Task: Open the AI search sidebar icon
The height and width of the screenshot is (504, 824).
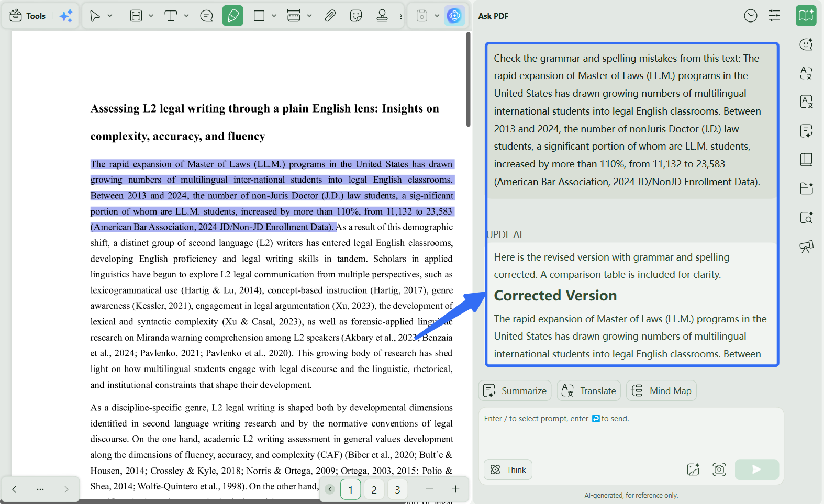Action: [806, 217]
